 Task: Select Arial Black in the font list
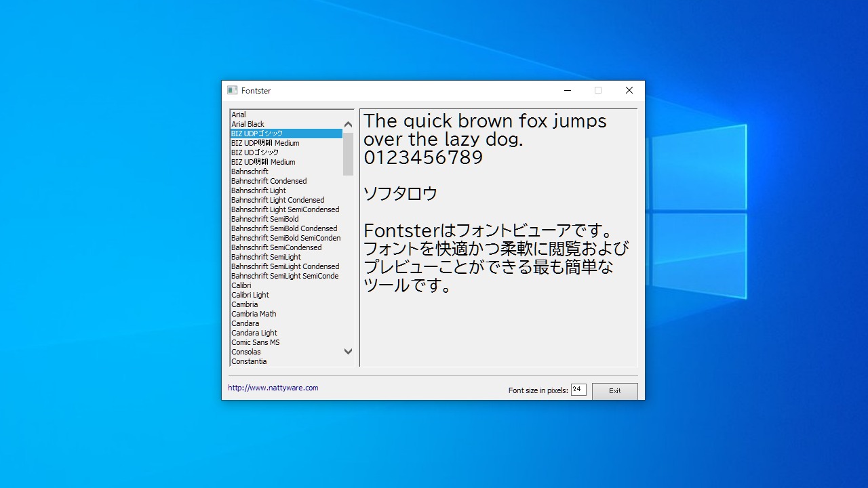click(286, 124)
